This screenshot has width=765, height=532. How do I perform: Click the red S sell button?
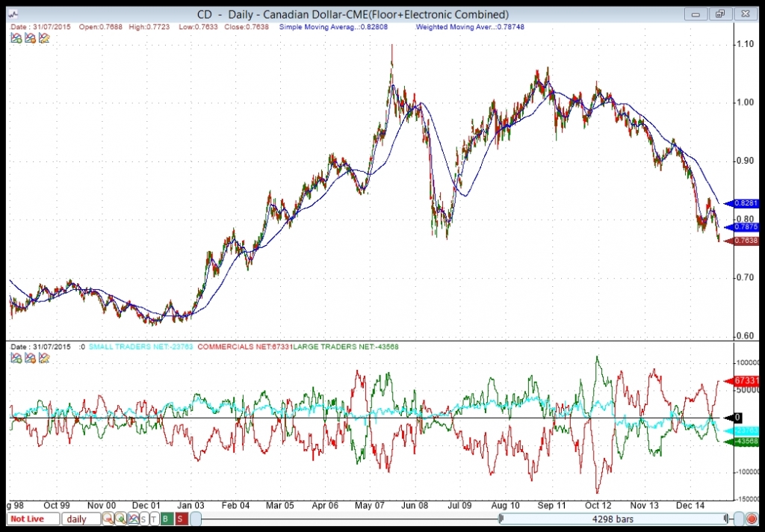(182, 519)
